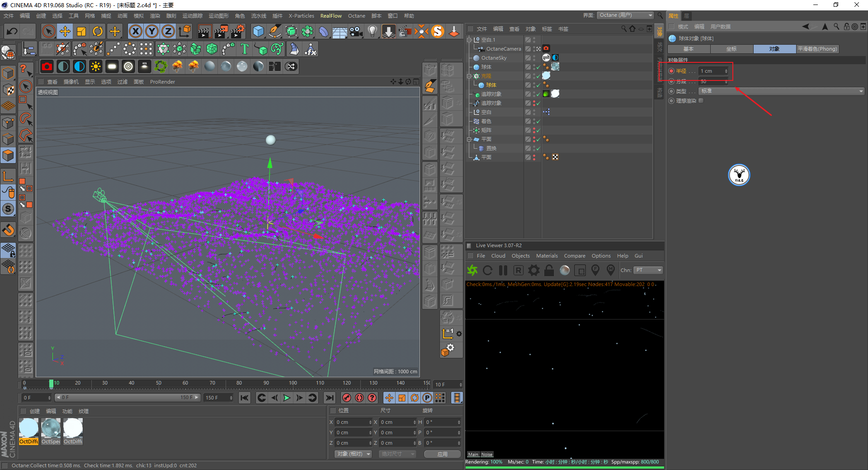Open the Octane menu in main menu bar
The width and height of the screenshot is (868, 470).
(356, 16)
